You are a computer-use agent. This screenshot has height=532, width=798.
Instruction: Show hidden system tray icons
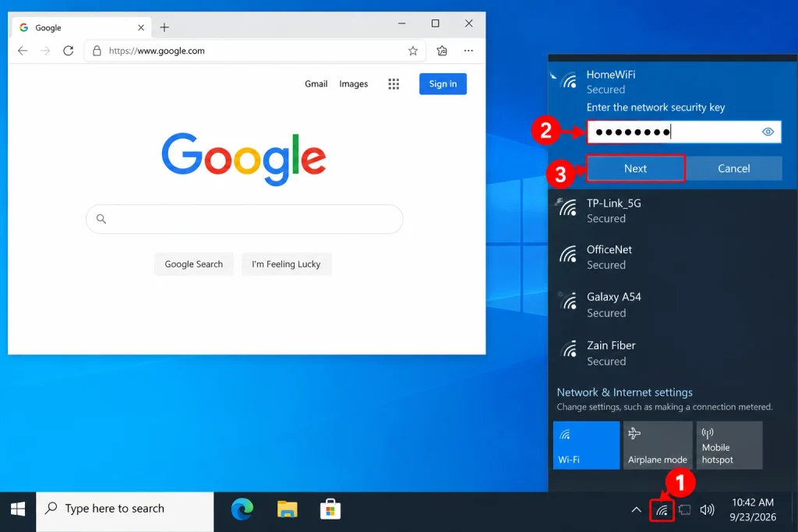[x=636, y=509]
